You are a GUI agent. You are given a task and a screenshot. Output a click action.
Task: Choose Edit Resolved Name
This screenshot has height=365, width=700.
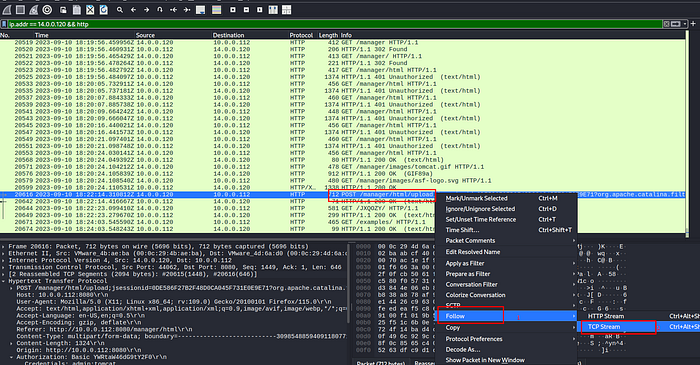[x=506, y=252]
